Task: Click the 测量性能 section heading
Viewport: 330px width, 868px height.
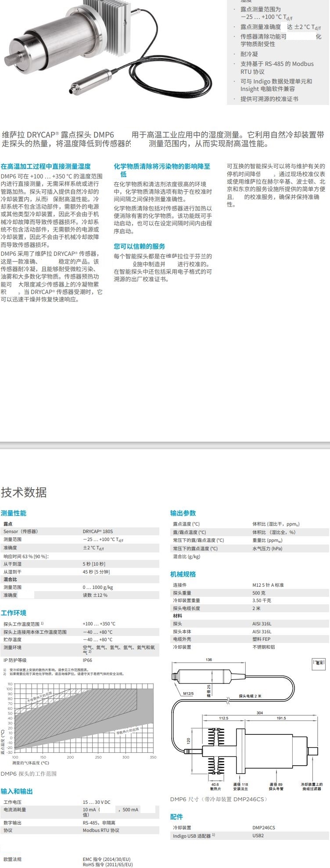Action: (14, 513)
